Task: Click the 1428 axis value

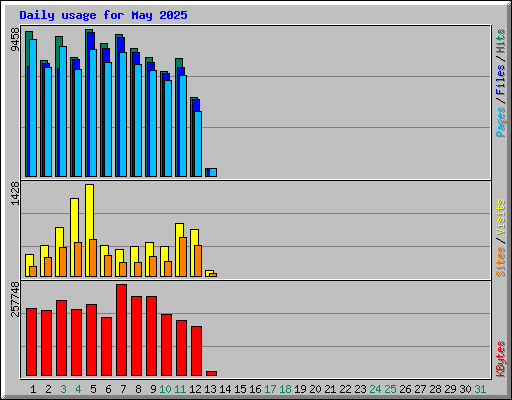Action: pos(15,194)
